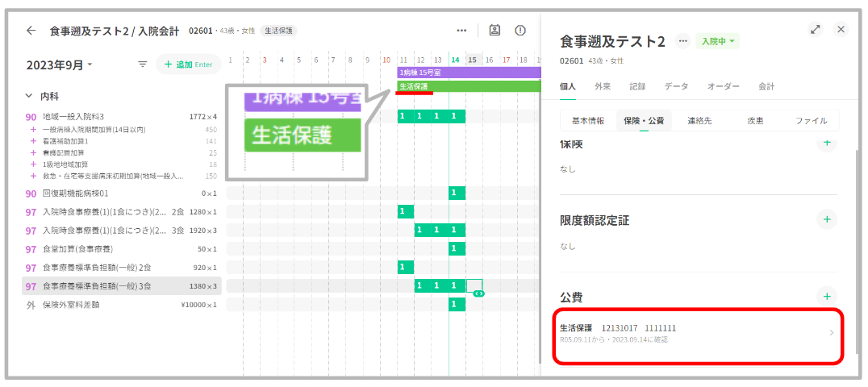This screenshot has height=387, width=868.
Task: Select the 連絡先 sub-tab
Action: pyautogui.click(x=699, y=120)
